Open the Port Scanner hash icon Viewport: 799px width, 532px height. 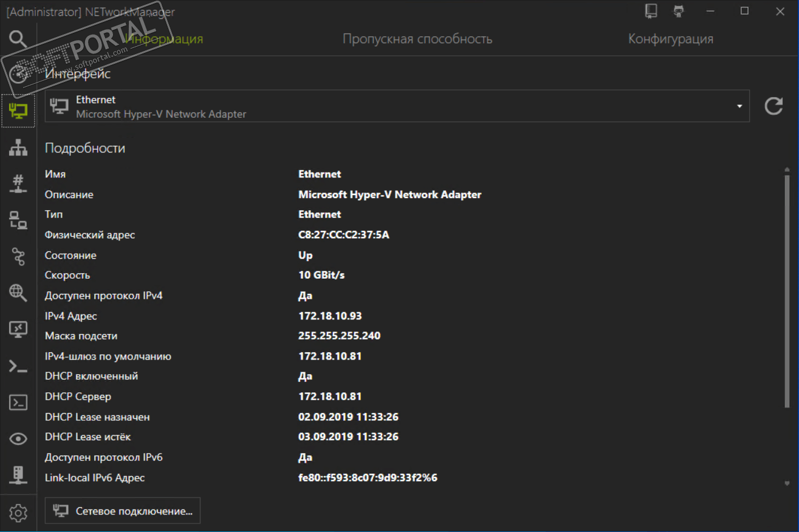pos(18,183)
